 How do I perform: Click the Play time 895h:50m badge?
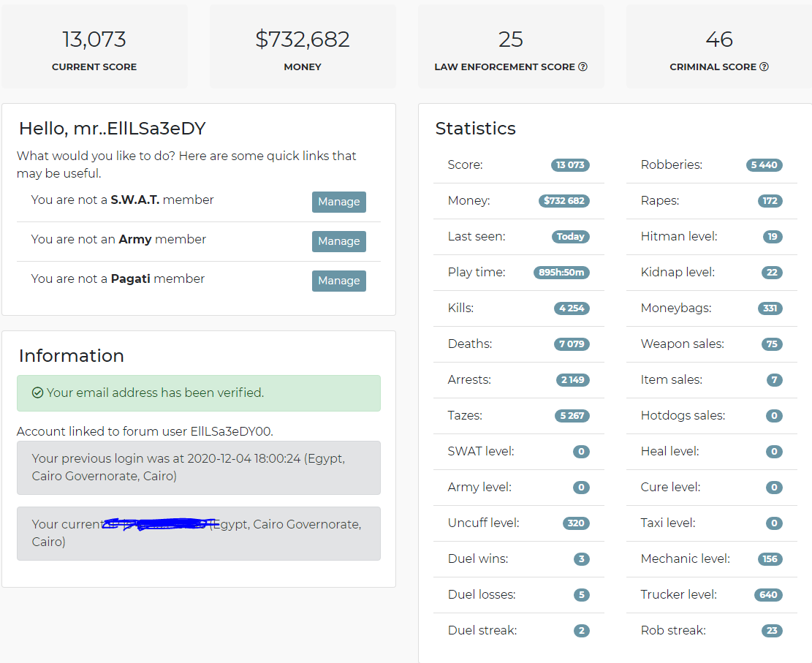click(561, 273)
